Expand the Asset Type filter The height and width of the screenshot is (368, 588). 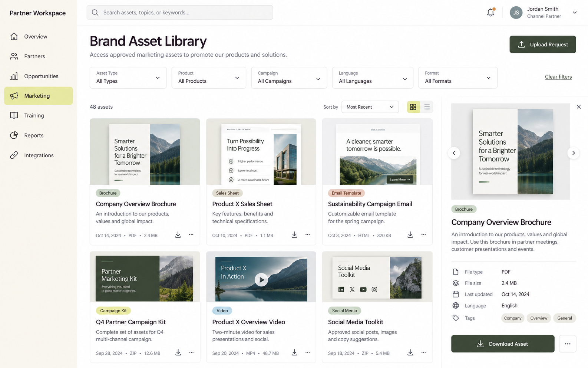(128, 78)
